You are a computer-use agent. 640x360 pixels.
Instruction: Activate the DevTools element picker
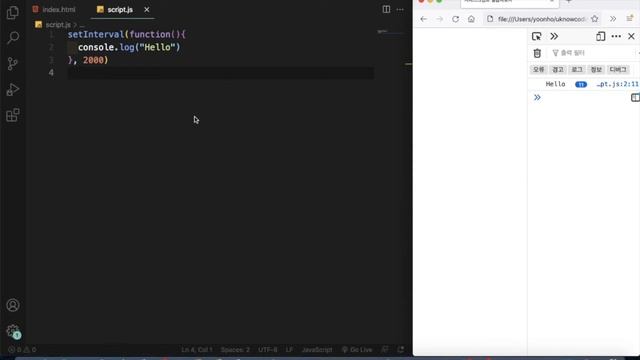pos(537,37)
